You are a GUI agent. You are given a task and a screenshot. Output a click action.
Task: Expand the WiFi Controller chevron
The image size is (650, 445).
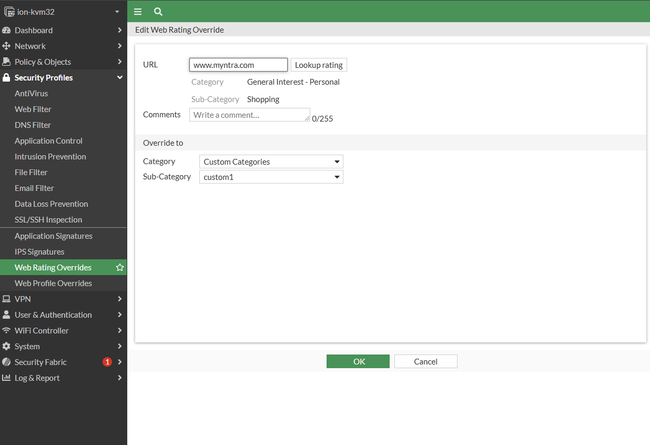point(119,331)
